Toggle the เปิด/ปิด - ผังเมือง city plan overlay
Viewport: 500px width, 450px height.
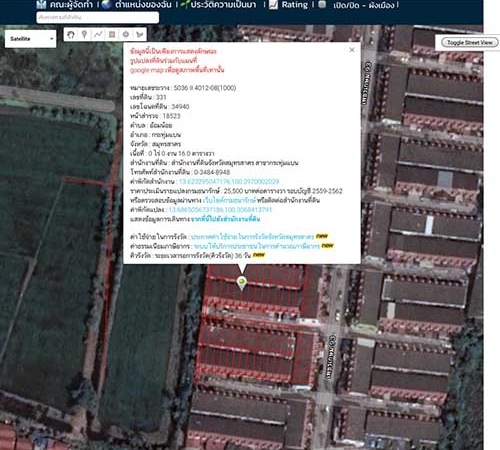point(364,5)
